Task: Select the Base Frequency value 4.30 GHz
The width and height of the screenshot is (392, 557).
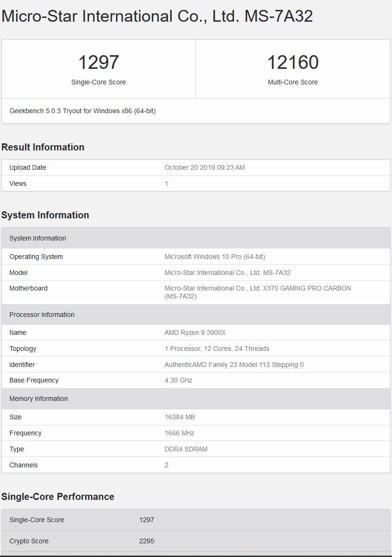Action: click(178, 381)
